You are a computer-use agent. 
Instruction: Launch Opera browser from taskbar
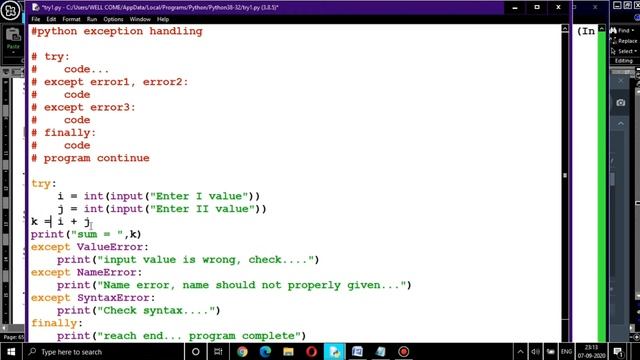(x=311, y=351)
